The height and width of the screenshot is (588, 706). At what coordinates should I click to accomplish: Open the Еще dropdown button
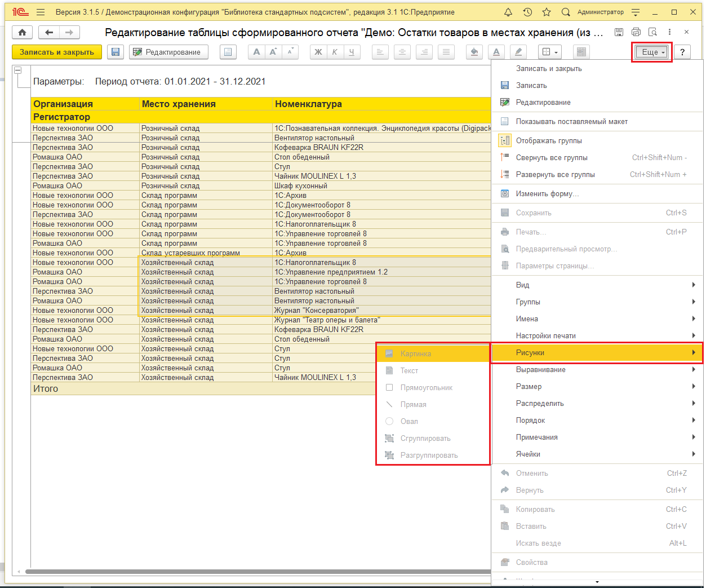[651, 52]
